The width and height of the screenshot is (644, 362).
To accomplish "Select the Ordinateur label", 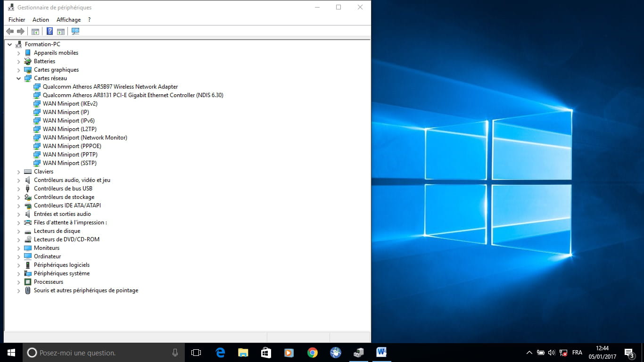I will [48, 256].
